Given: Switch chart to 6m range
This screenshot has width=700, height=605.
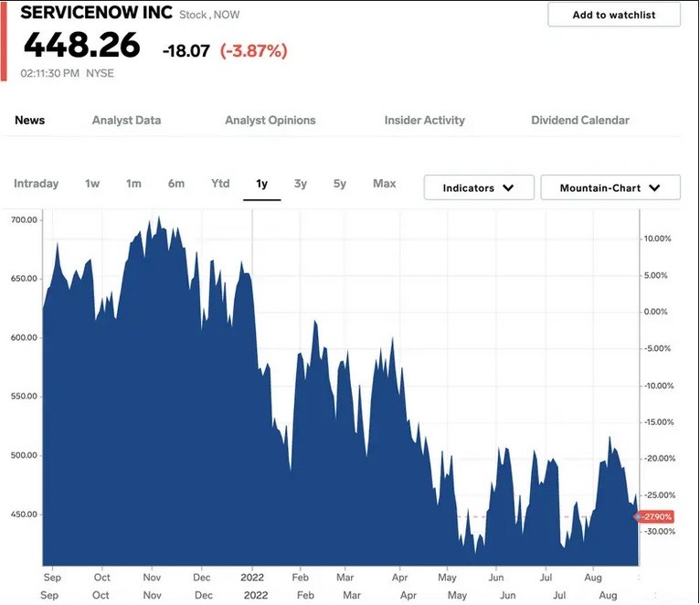Looking at the screenshot, I should [x=176, y=184].
